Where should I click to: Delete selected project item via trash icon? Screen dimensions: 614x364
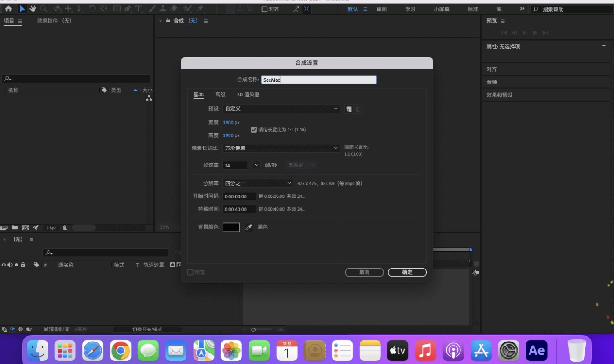click(x=65, y=228)
